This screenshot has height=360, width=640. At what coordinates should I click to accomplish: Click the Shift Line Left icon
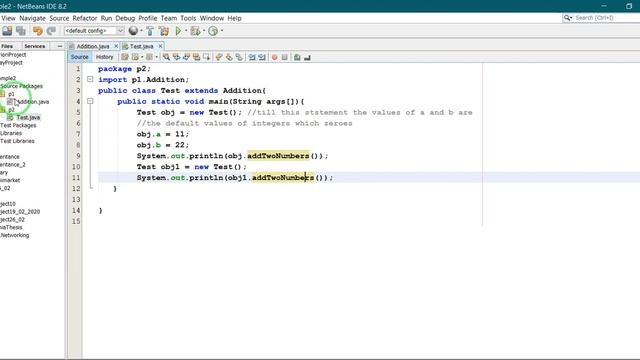[252, 57]
